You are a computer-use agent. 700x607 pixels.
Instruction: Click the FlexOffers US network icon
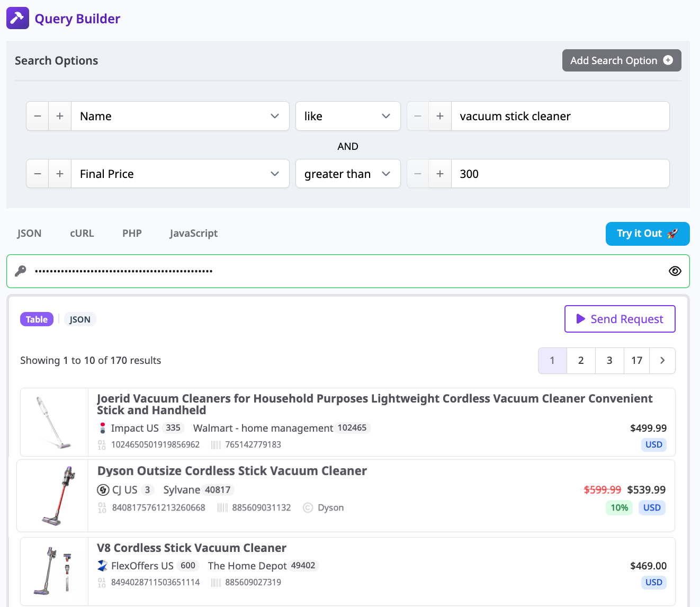pos(103,566)
